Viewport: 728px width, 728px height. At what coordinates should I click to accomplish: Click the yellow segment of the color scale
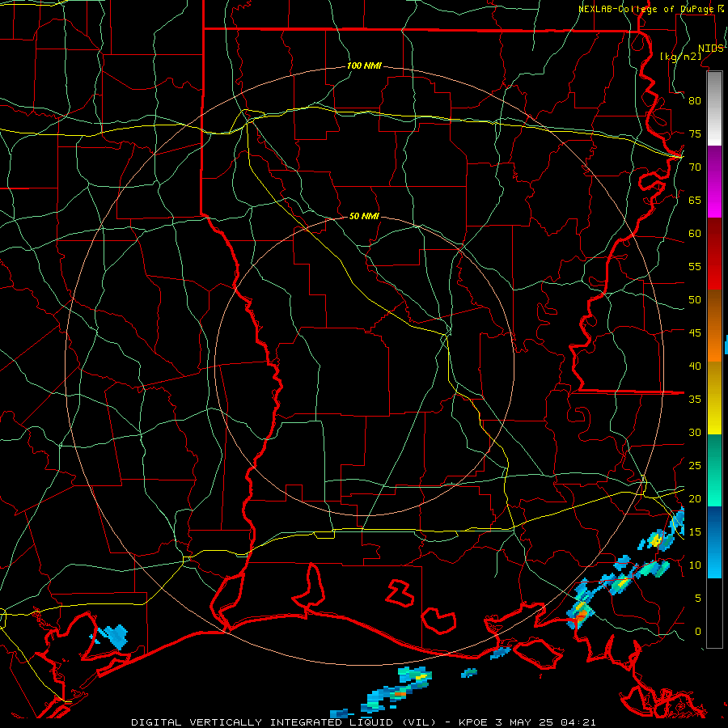pyautogui.click(x=714, y=398)
